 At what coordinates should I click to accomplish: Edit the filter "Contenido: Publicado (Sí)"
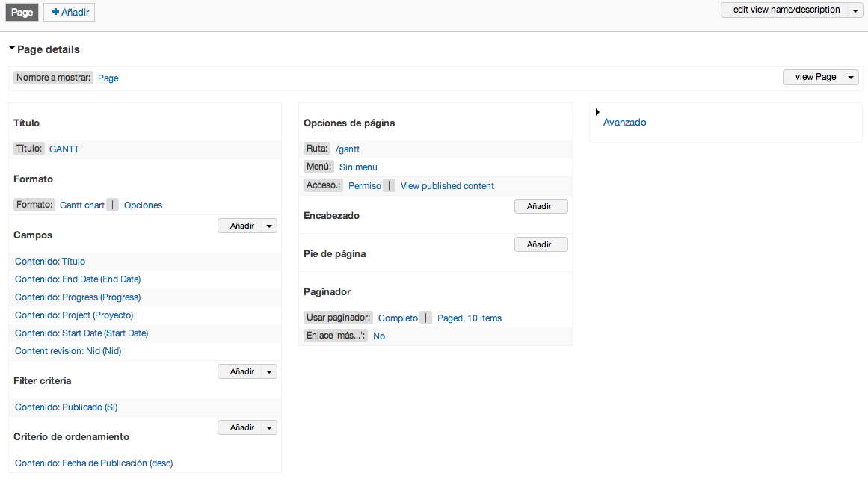[66, 407]
